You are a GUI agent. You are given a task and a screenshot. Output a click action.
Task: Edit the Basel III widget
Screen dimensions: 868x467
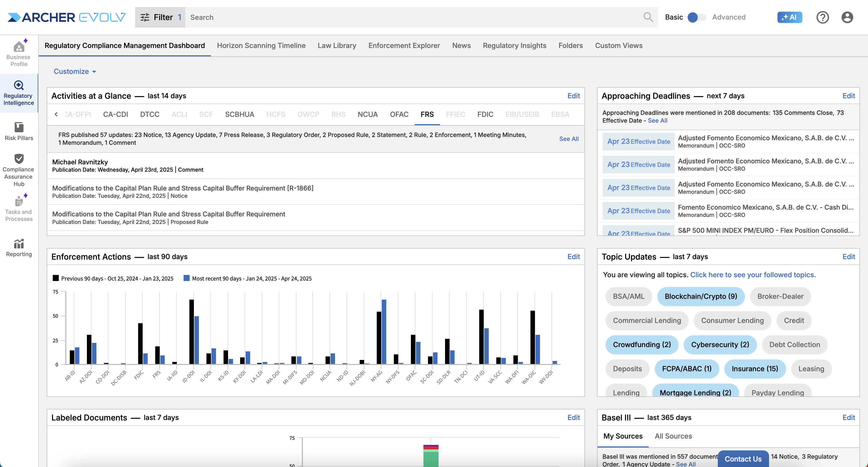click(x=848, y=417)
